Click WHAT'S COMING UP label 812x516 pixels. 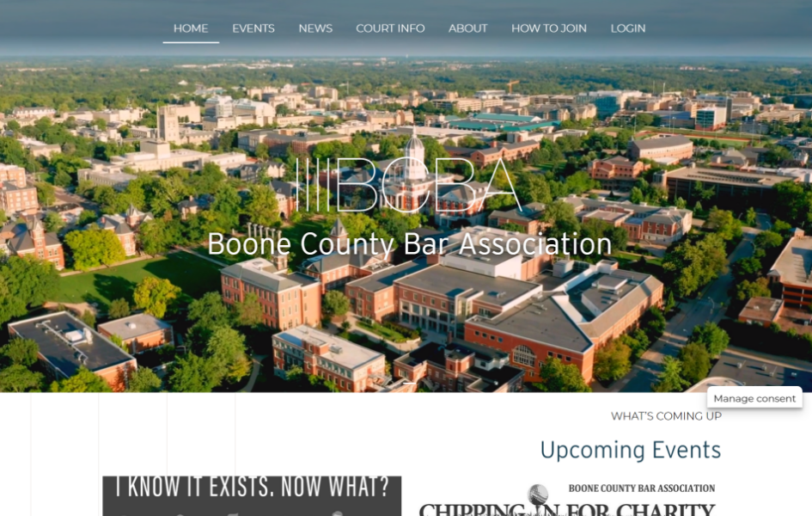pyautogui.click(x=666, y=416)
